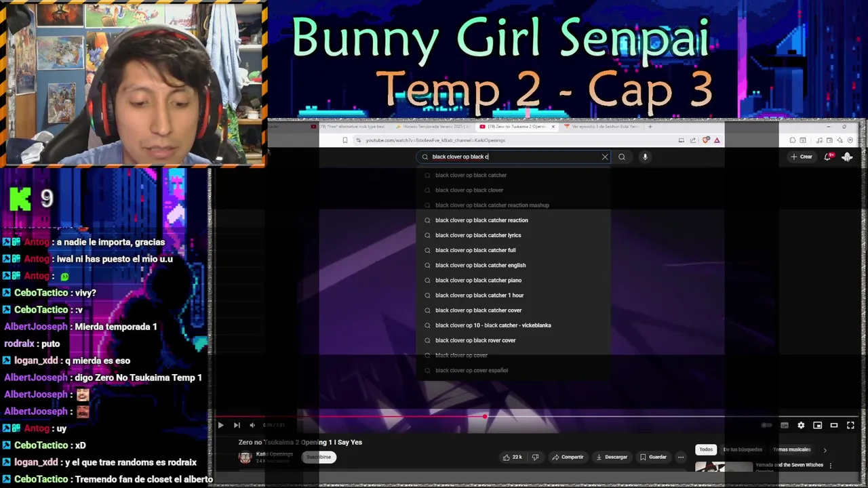Open a new browser tab
The width and height of the screenshot is (868, 488).
[650, 127]
